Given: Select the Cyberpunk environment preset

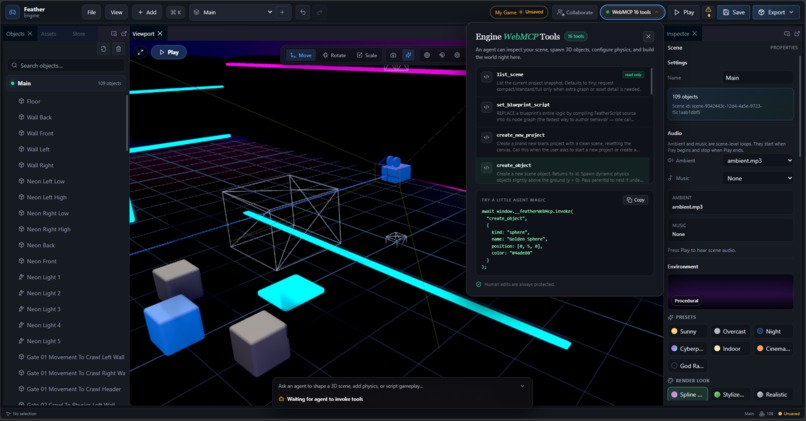Looking at the screenshot, I should click(687, 349).
